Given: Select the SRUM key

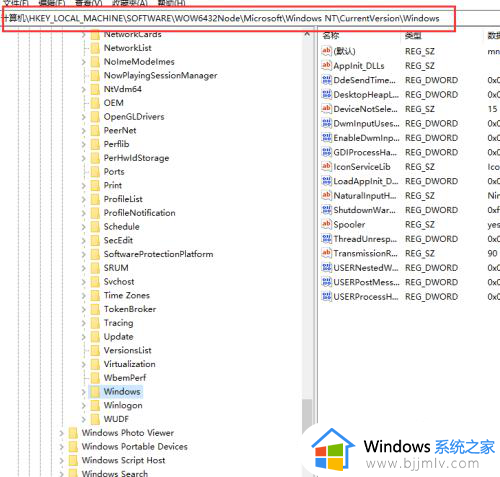Looking at the screenshot, I should [x=116, y=268].
